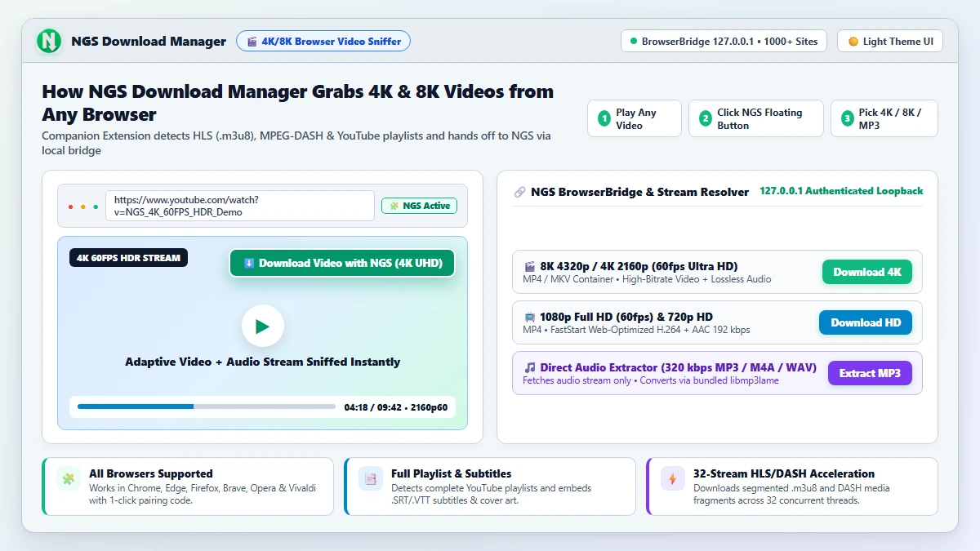Viewport: 980px width, 551px height.
Task: Click the puzzle icon in NGS Active badge
Action: coord(394,206)
